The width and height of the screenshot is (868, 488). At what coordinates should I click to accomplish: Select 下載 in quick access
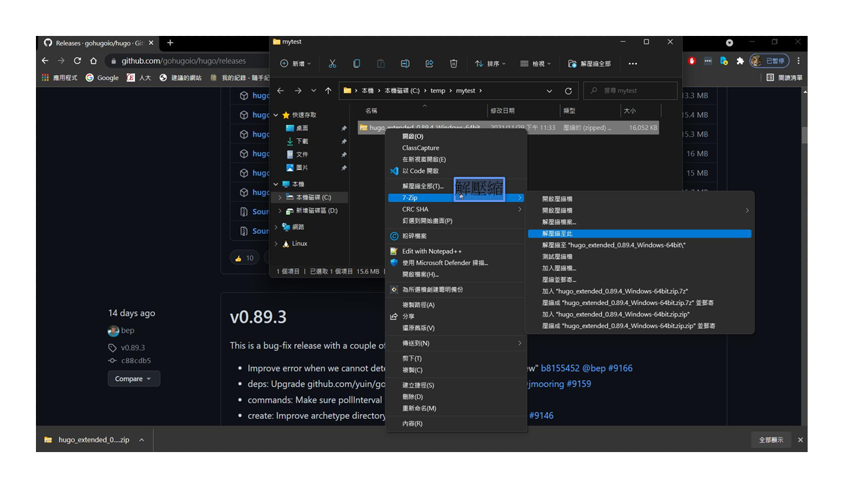(x=302, y=141)
